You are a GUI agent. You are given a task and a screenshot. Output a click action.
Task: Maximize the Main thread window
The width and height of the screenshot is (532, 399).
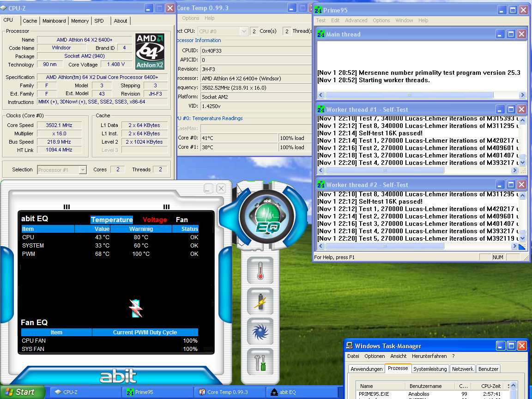point(511,34)
